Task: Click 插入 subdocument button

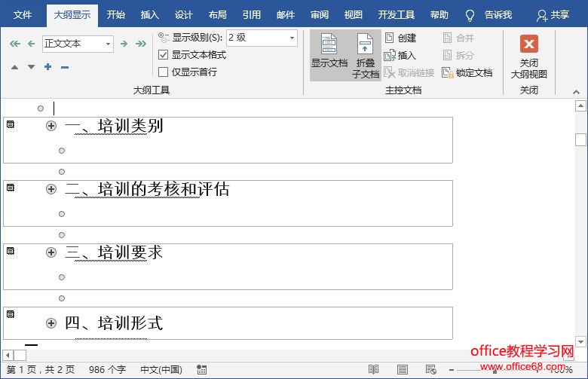Action: click(x=400, y=56)
